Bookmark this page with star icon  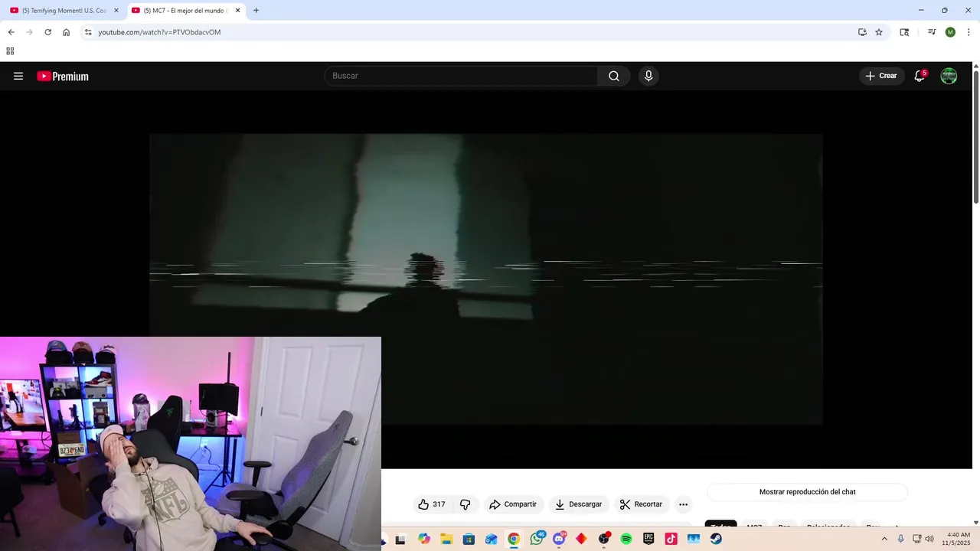(x=879, y=32)
